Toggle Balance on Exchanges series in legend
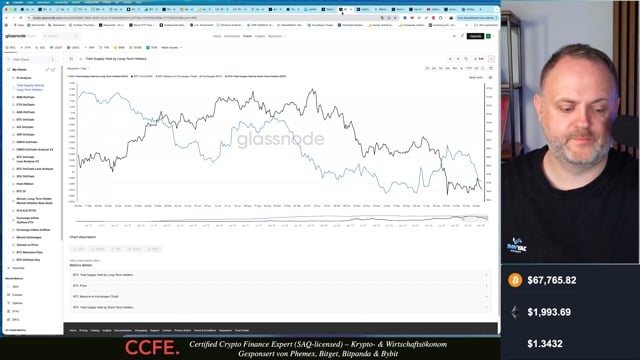640x360 pixels. point(189,76)
